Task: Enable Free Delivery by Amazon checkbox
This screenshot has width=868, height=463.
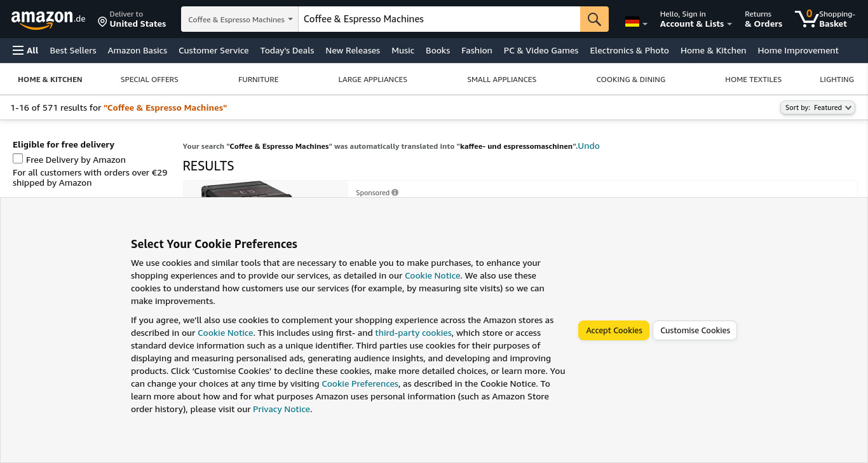Action: tap(18, 159)
